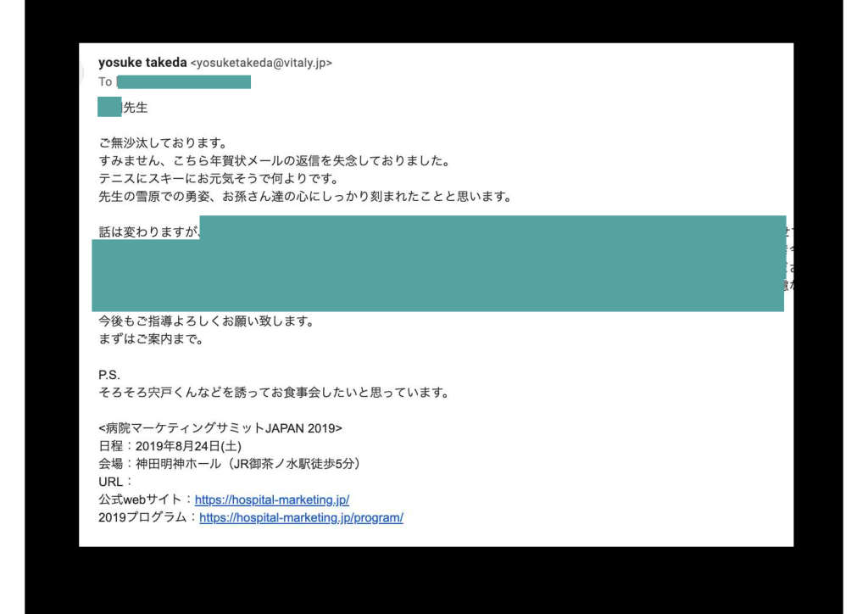868x614 pixels.
Task: Click the 先生 salutation text
Action: click(136, 108)
